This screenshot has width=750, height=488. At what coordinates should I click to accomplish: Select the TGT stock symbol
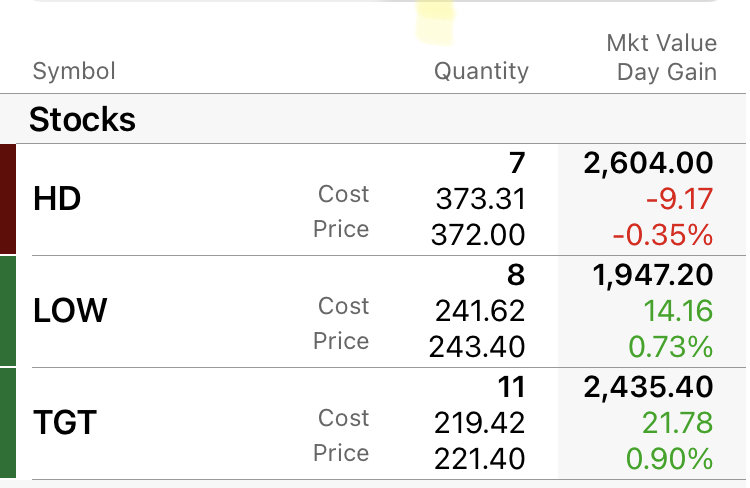65,422
